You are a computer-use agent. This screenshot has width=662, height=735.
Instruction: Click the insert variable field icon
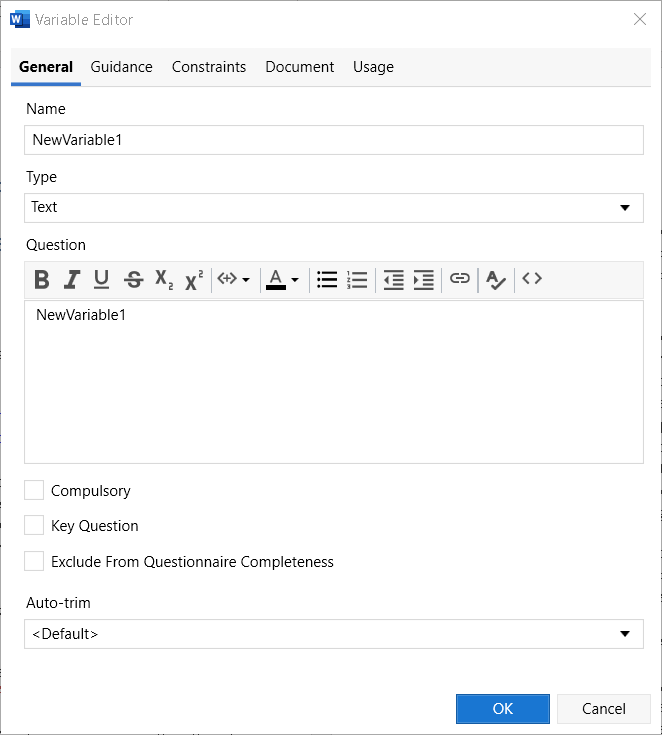[227, 279]
